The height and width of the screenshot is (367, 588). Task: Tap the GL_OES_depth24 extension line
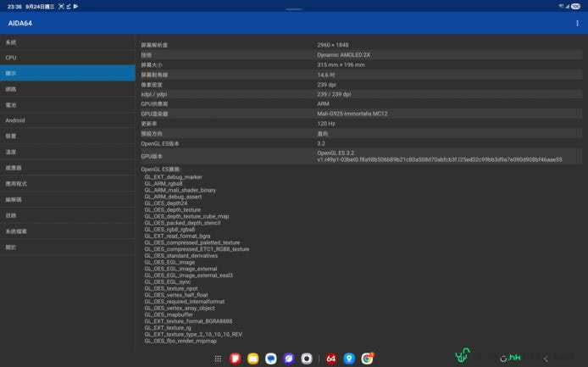click(x=166, y=203)
